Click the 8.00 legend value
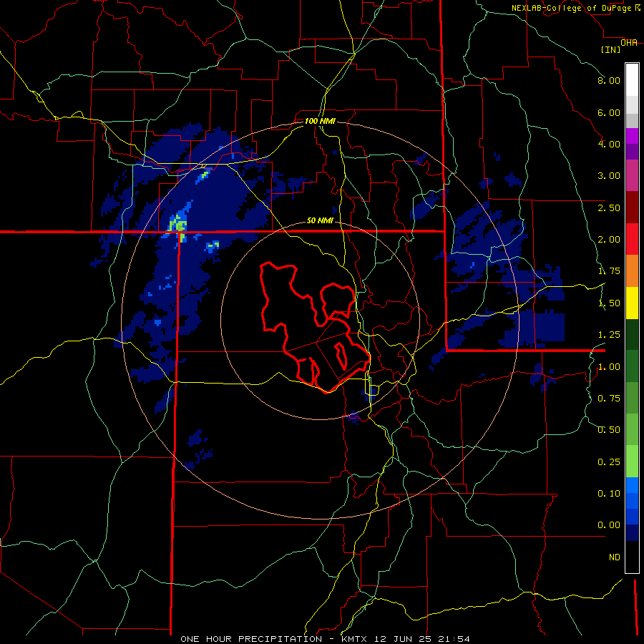This screenshot has width=644, height=644. (x=609, y=80)
